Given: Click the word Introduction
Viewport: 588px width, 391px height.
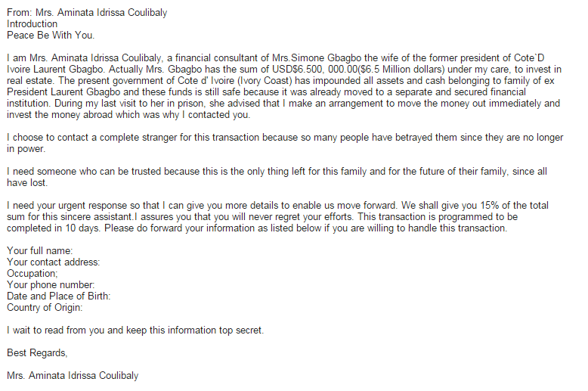Looking at the screenshot, I should [x=32, y=24].
